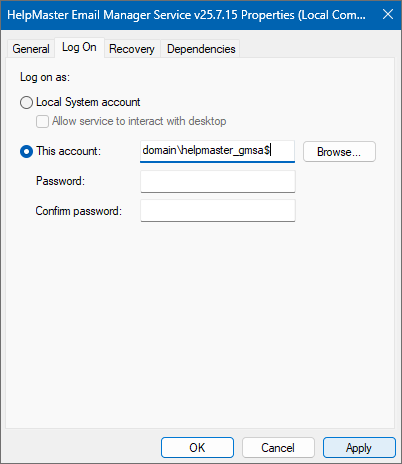Screen dimensions: 402x464
Task: Click the "Log on as:" label
Action: tap(45, 77)
